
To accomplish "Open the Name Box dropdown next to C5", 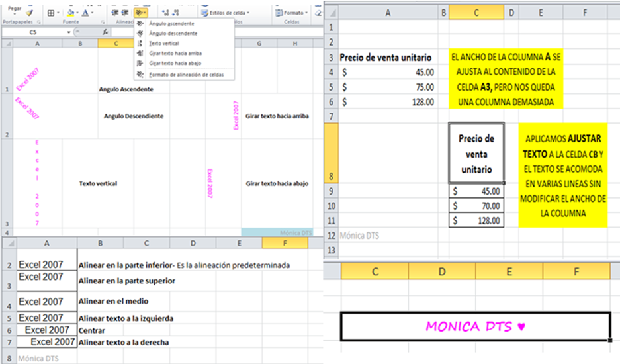I will tap(68, 32).
